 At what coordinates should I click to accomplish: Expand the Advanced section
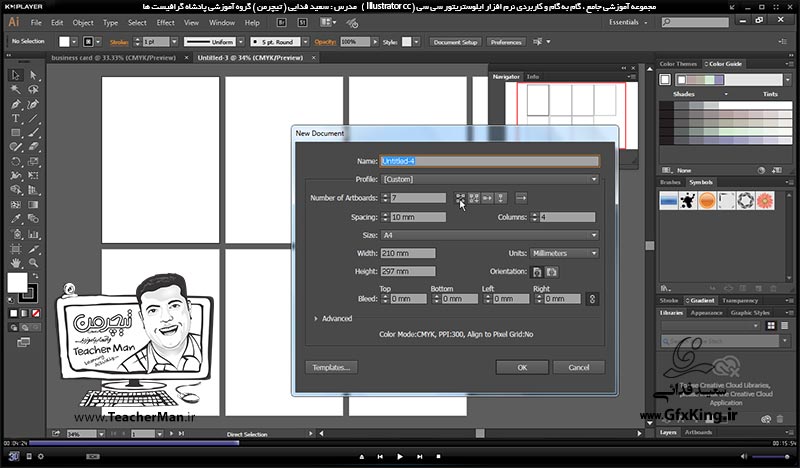pos(333,318)
